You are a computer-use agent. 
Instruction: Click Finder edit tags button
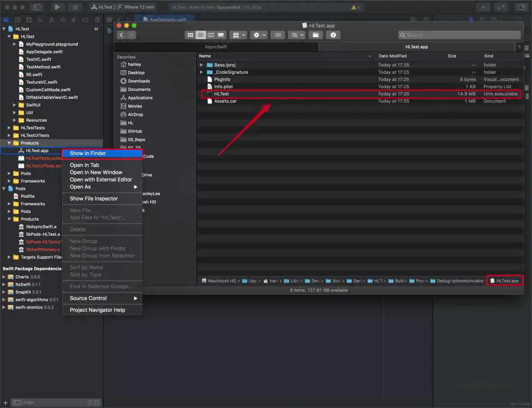point(278,35)
